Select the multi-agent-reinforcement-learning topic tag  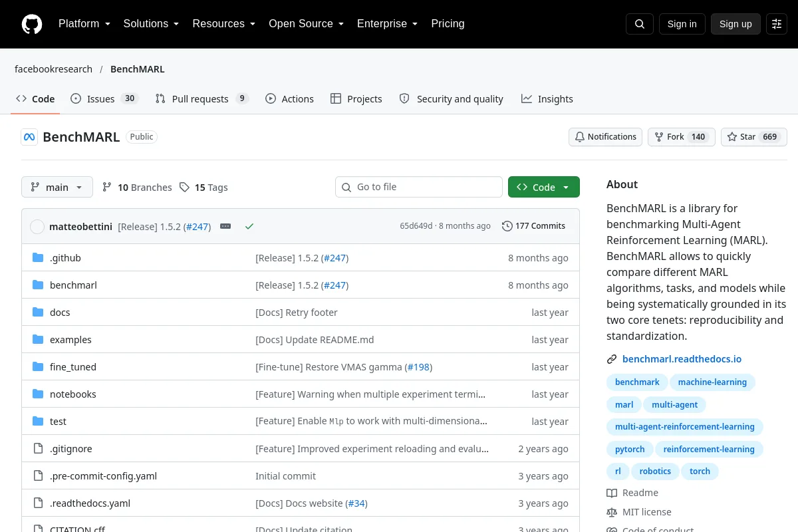click(x=685, y=427)
